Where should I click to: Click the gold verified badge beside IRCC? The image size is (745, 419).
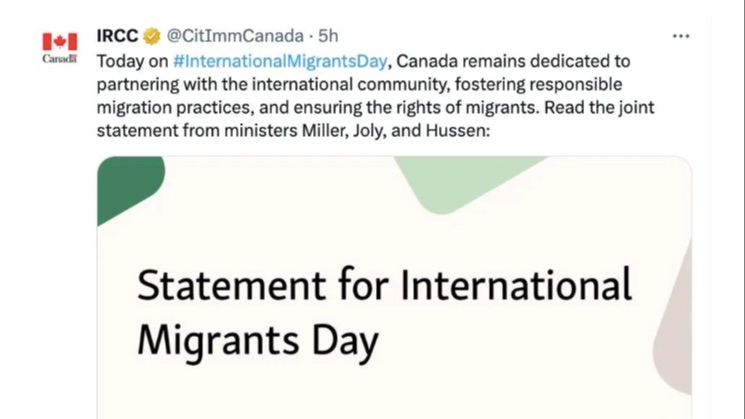(152, 36)
